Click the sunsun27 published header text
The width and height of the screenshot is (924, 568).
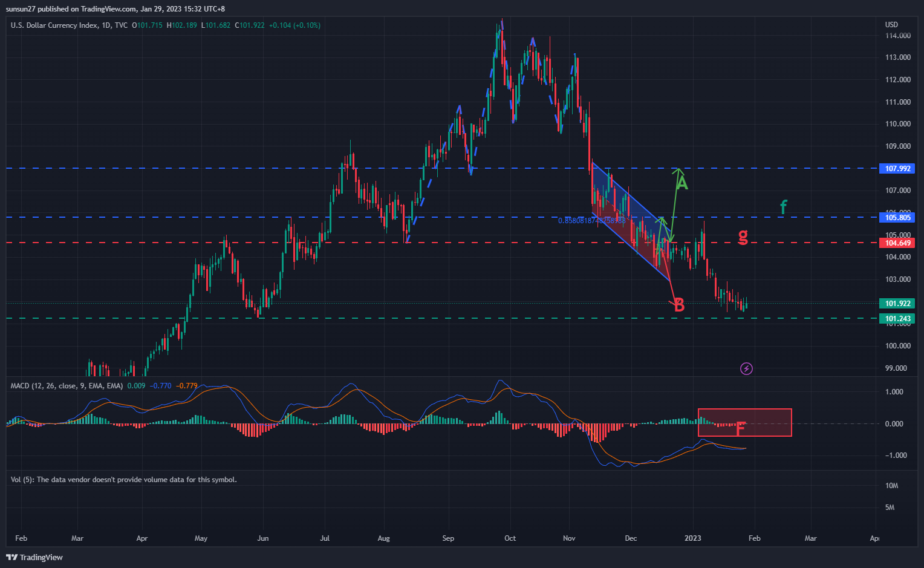point(115,9)
